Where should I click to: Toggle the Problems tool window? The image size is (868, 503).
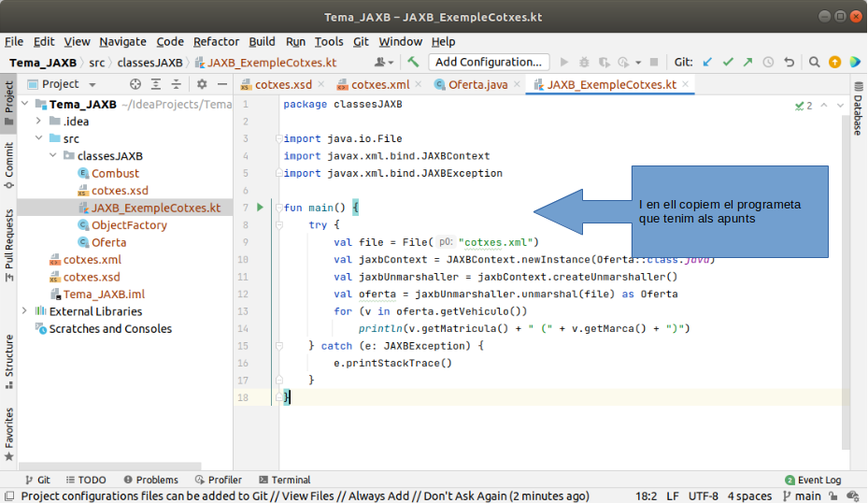click(x=150, y=480)
